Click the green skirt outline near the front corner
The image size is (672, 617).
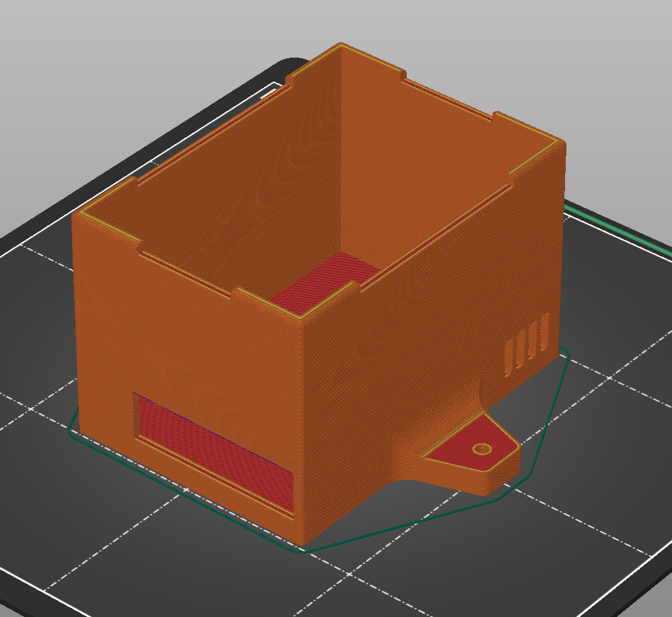pos(302,550)
